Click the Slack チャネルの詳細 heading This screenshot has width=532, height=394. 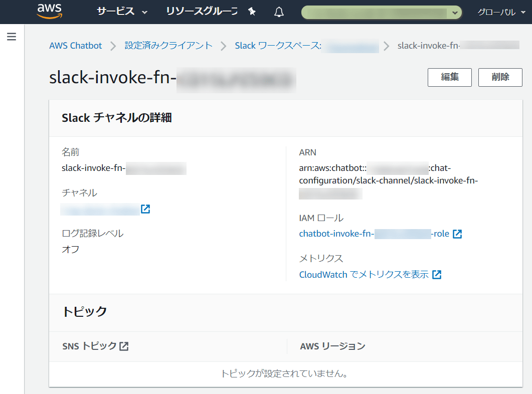(x=117, y=118)
